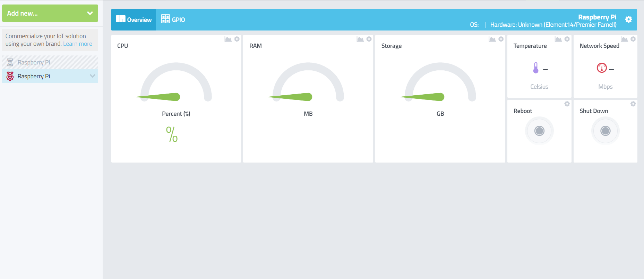Click the purple thermometer icon
The image size is (644, 279).
coord(536,68)
